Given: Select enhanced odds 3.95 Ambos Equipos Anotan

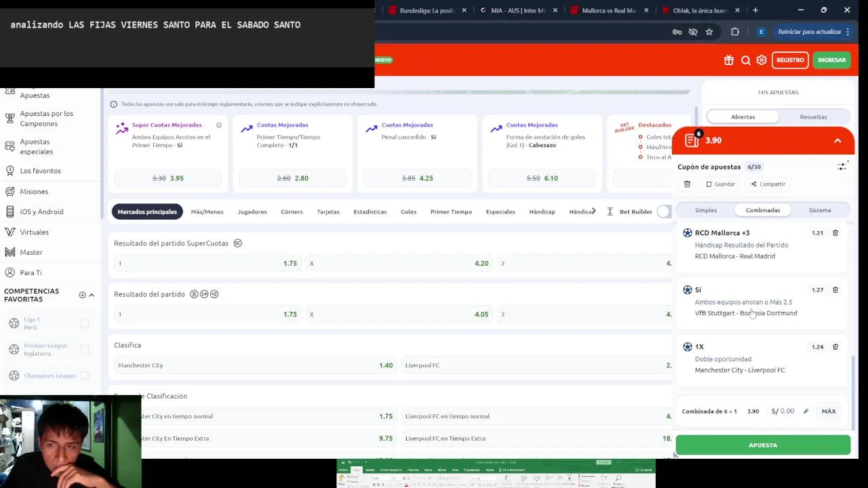Looking at the screenshot, I should (168, 178).
